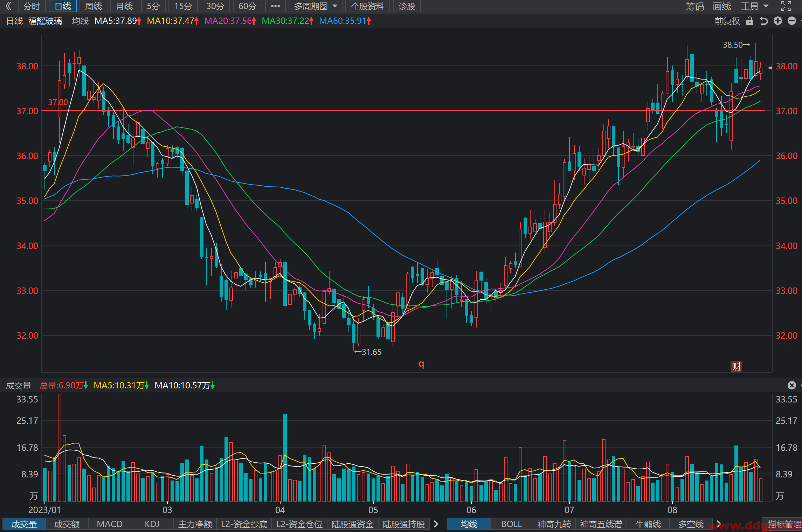Expand the 多周期图 dropdown
Image resolution: width=802 pixels, height=532 pixels.
(x=315, y=6)
